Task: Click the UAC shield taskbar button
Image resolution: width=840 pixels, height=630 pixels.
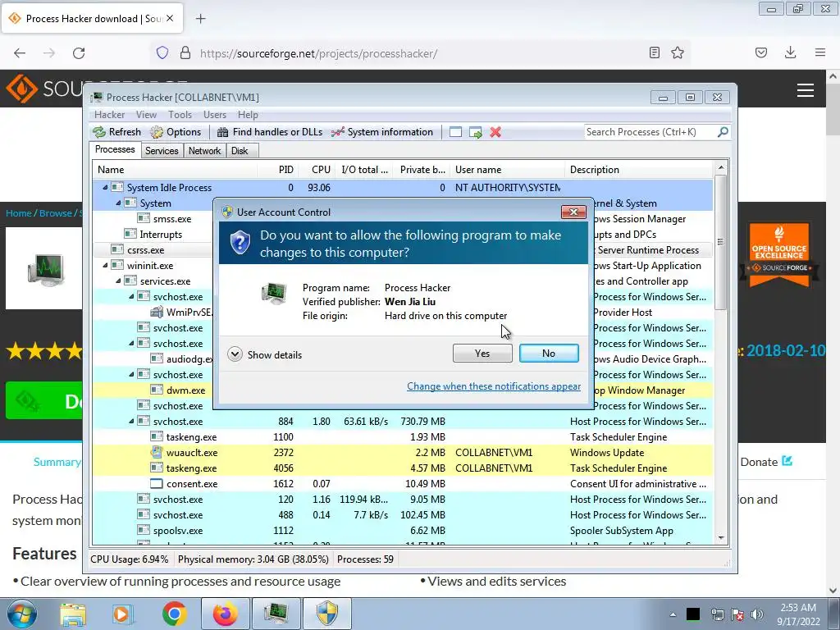Action: click(327, 614)
